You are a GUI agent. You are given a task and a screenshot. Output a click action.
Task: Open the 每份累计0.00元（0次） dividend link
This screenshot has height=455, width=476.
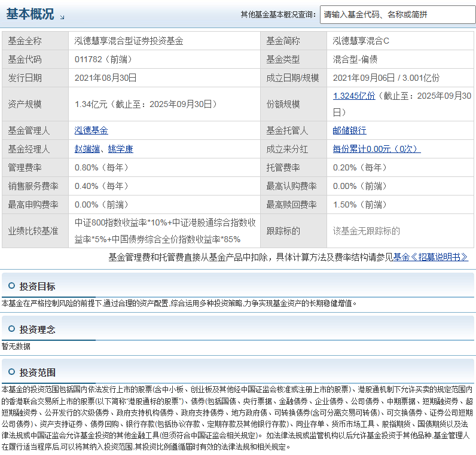click(x=377, y=149)
